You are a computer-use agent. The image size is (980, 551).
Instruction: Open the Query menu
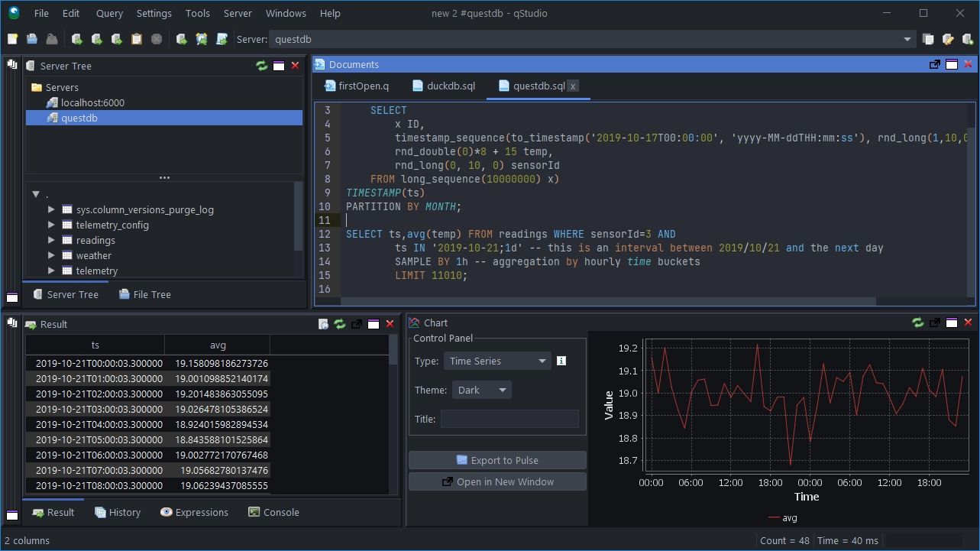pos(108,13)
